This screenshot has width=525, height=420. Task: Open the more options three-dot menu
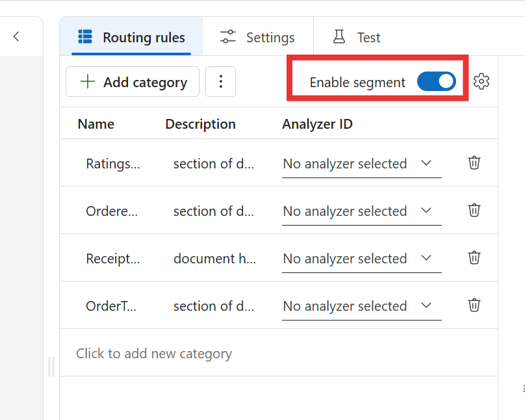point(220,81)
